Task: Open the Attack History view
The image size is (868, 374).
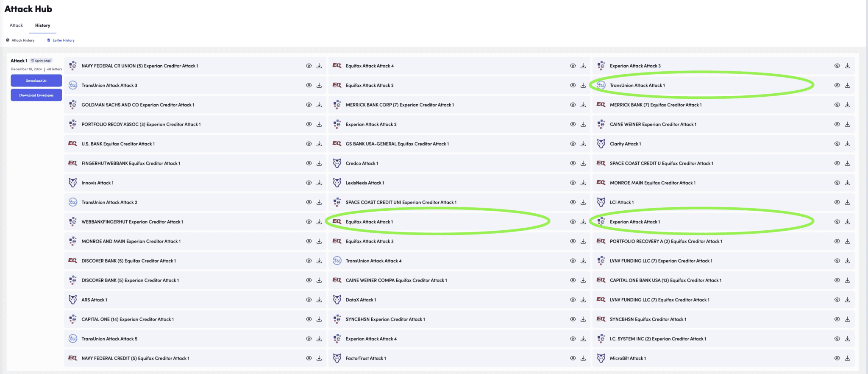Action: click(23, 40)
